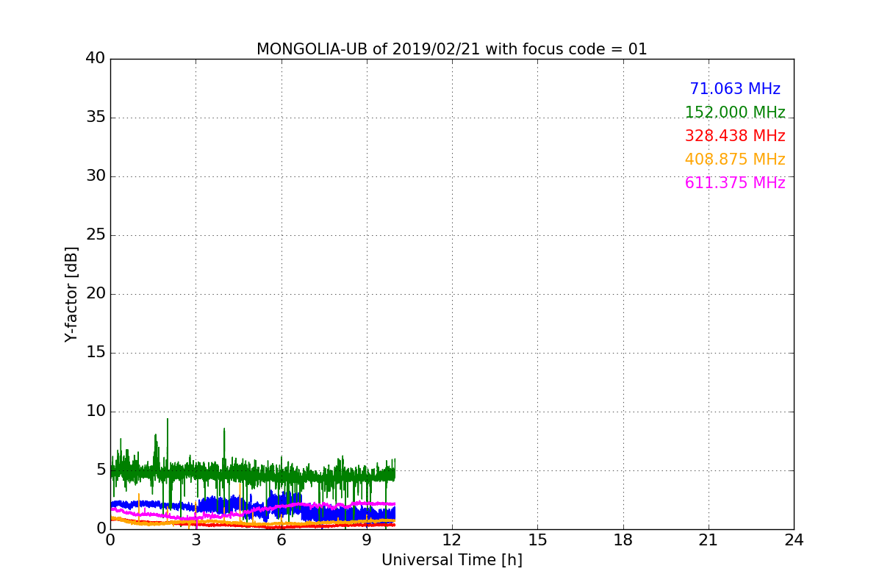Click the x-axis tick label 18
Viewport: 882px width, 588px height.
[x=623, y=540]
